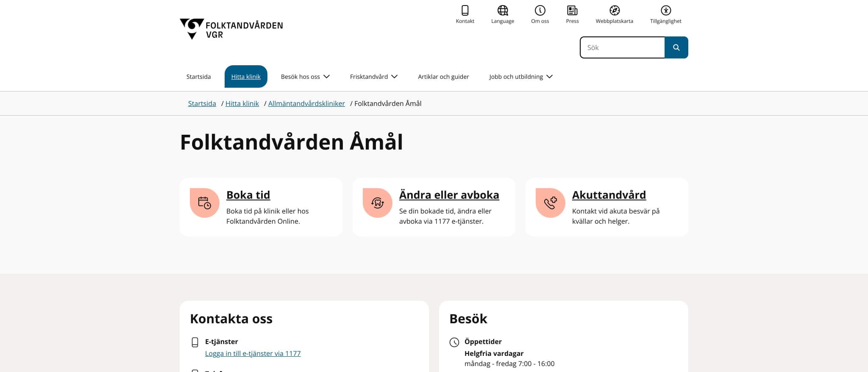
Task: Click the Öppettider clock icon
Action: click(454, 342)
